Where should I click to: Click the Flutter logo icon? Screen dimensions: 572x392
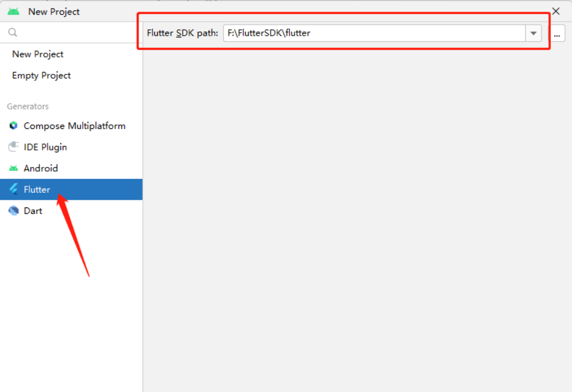pos(13,189)
